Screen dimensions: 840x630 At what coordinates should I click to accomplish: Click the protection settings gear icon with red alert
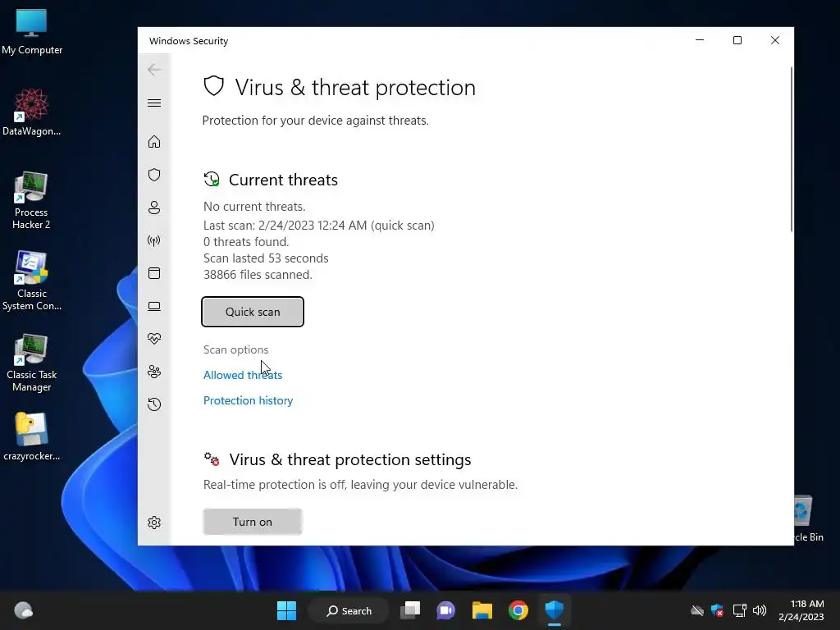[x=212, y=459]
